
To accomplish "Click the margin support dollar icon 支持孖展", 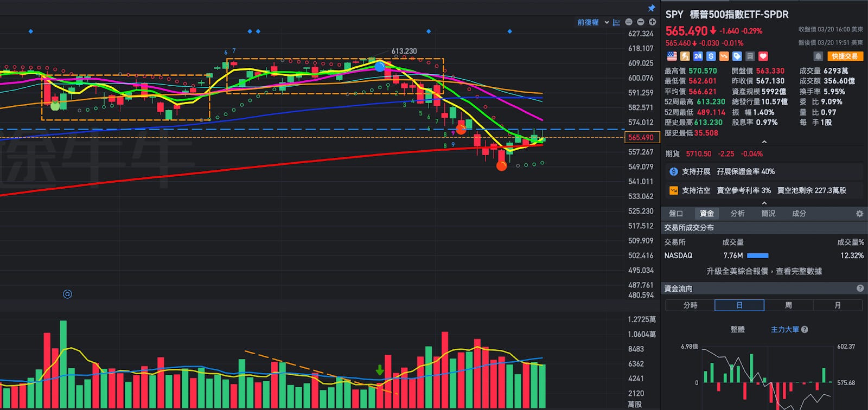I will point(674,171).
